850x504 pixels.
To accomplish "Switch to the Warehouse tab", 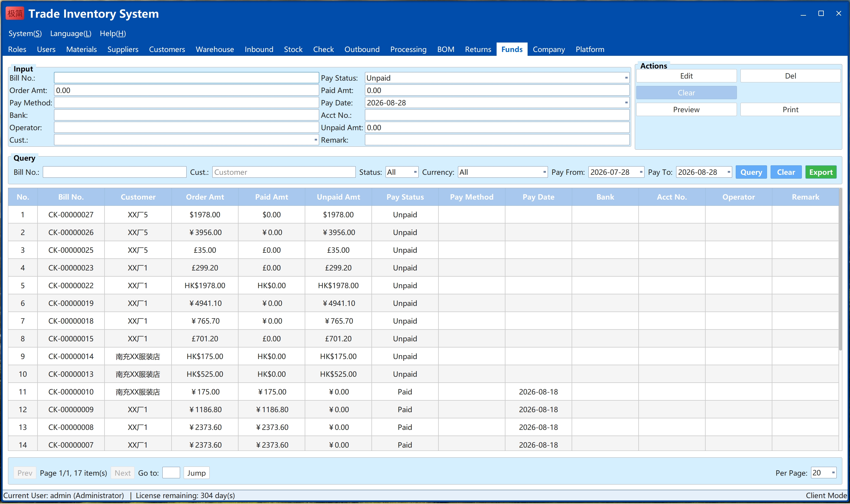I will click(215, 49).
